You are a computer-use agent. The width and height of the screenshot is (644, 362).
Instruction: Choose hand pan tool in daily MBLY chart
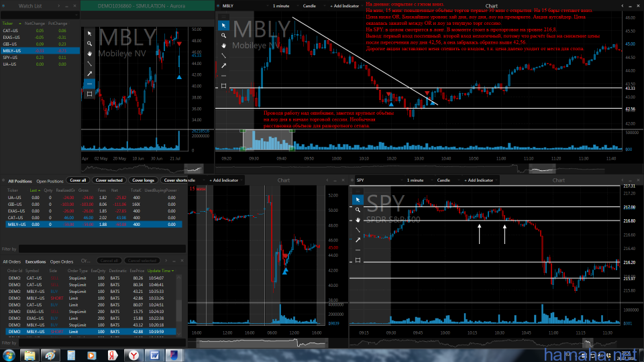pos(89,54)
